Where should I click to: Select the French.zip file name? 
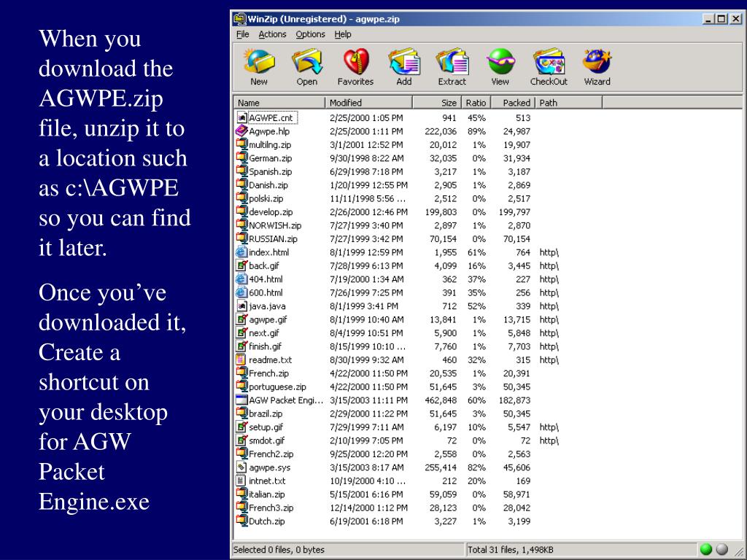(268, 373)
